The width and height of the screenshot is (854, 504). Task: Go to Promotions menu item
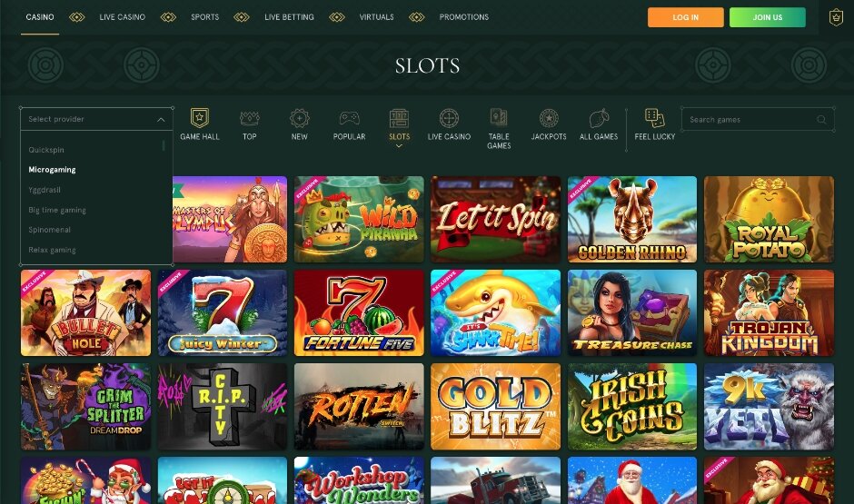464,17
